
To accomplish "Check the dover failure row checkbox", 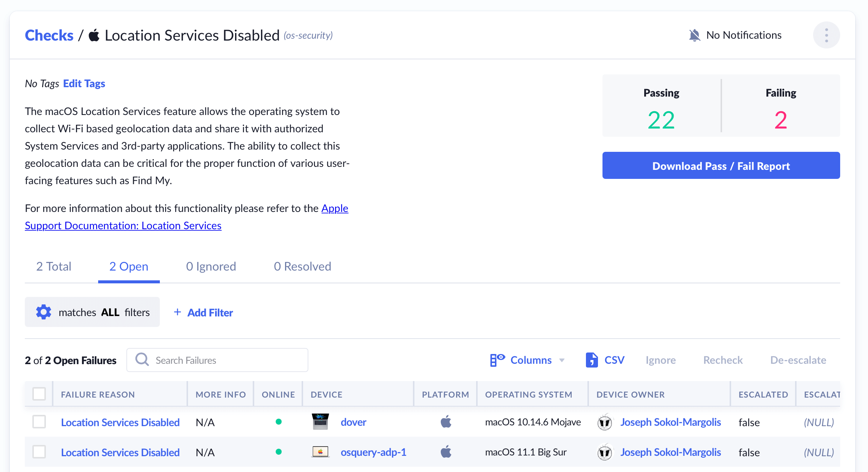I will coord(39,422).
